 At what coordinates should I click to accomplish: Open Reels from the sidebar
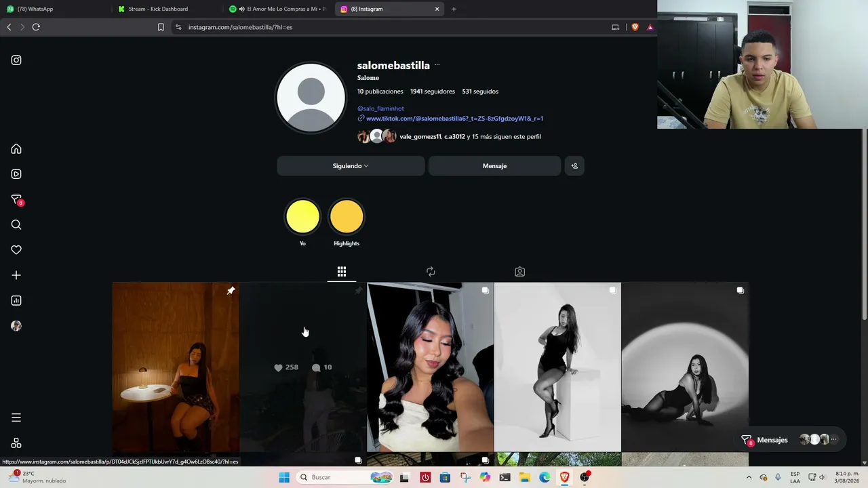pyautogui.click(x=16, y=174)
